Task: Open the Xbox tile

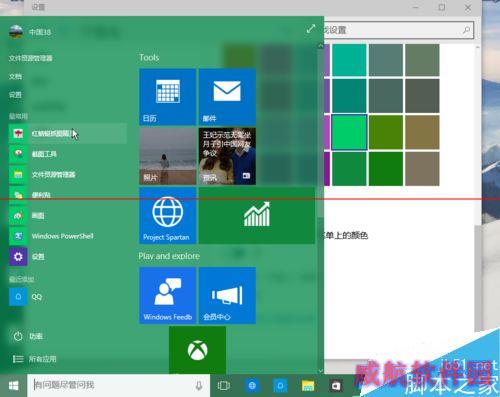Action: [x=197, y=350]
